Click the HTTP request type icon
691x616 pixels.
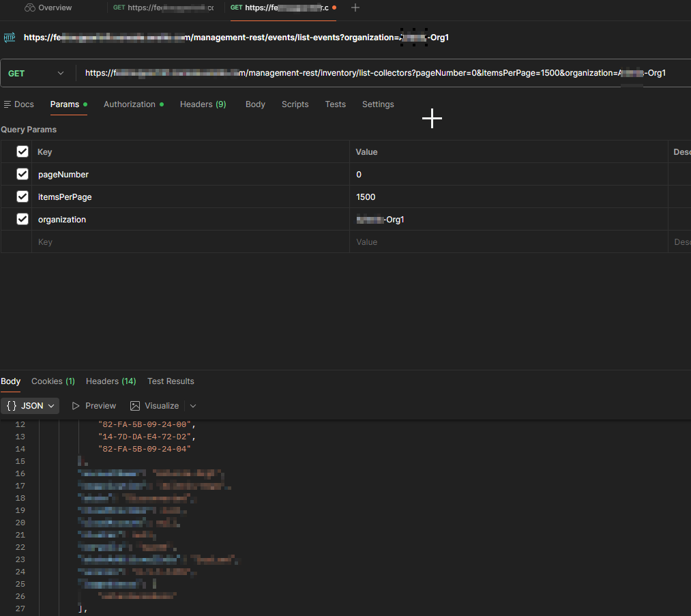pos(10,38)
